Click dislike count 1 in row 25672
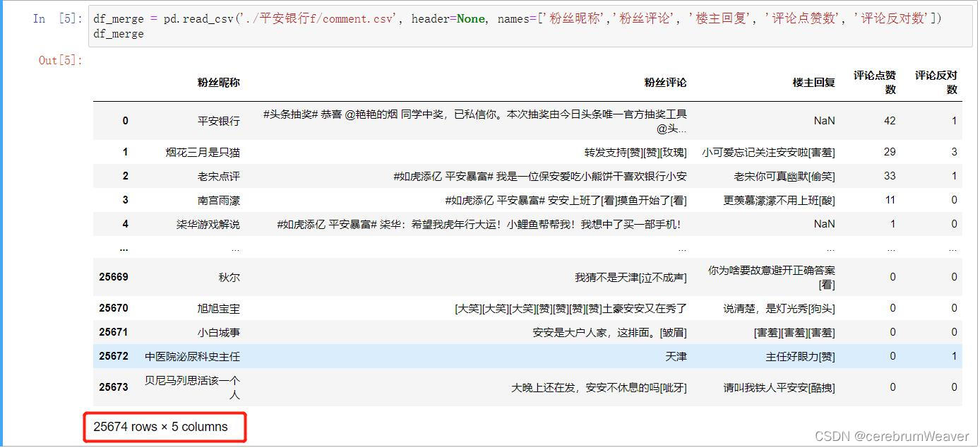Viewport: 980px width, 448px height. coord(954,356)
